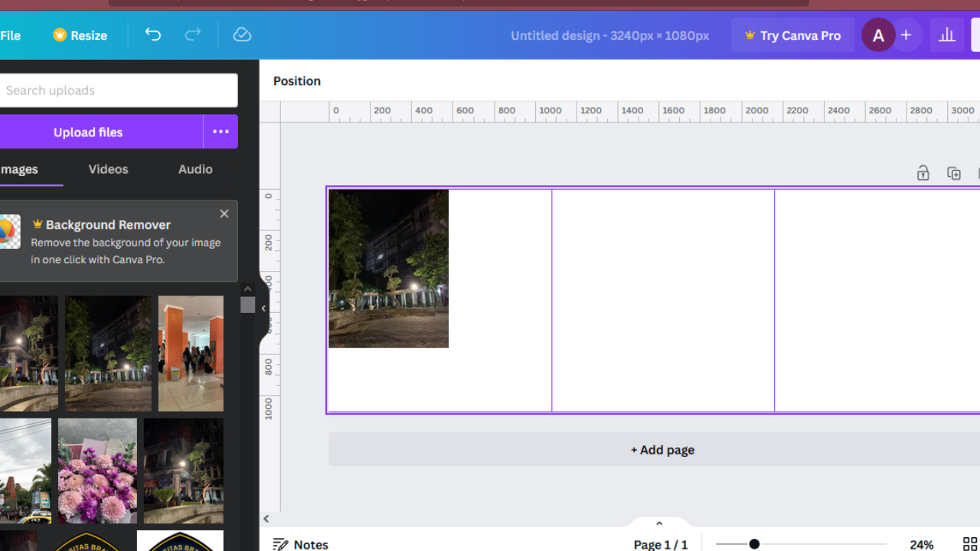The image size is (980, 551).
Task: Open the File menu
Action: [11, 35]
